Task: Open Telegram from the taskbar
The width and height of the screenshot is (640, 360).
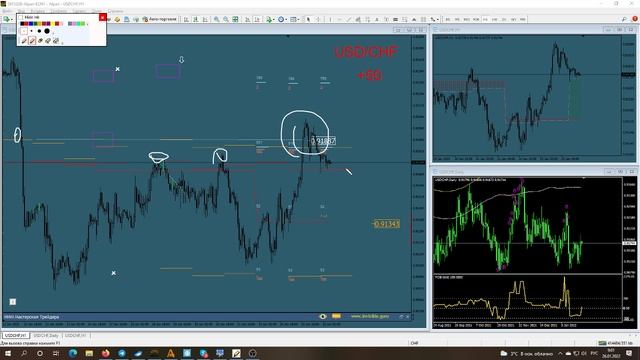Action: (x=122, y=353)
